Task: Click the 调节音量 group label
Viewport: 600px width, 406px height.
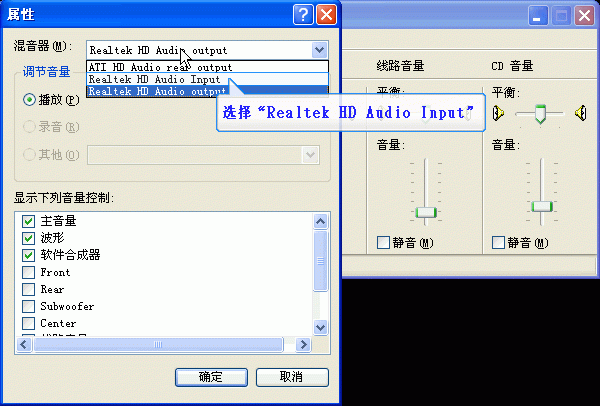Action: (x=46, y=72)
